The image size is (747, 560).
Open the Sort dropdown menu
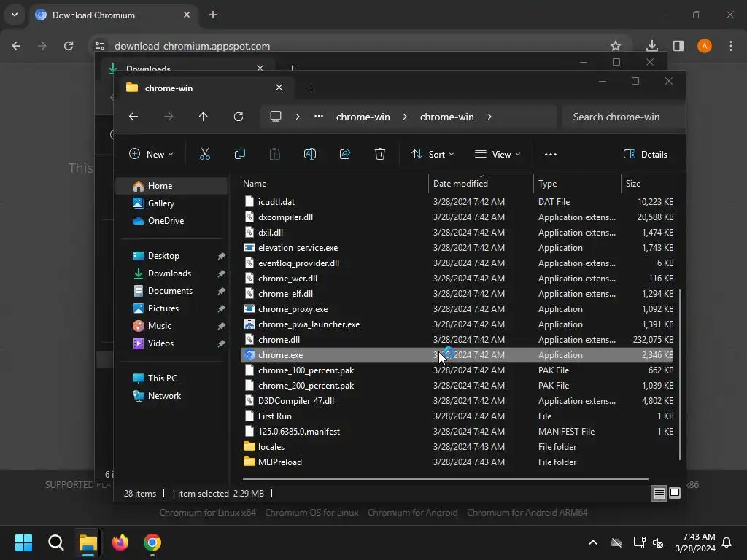tap(433, 155)
